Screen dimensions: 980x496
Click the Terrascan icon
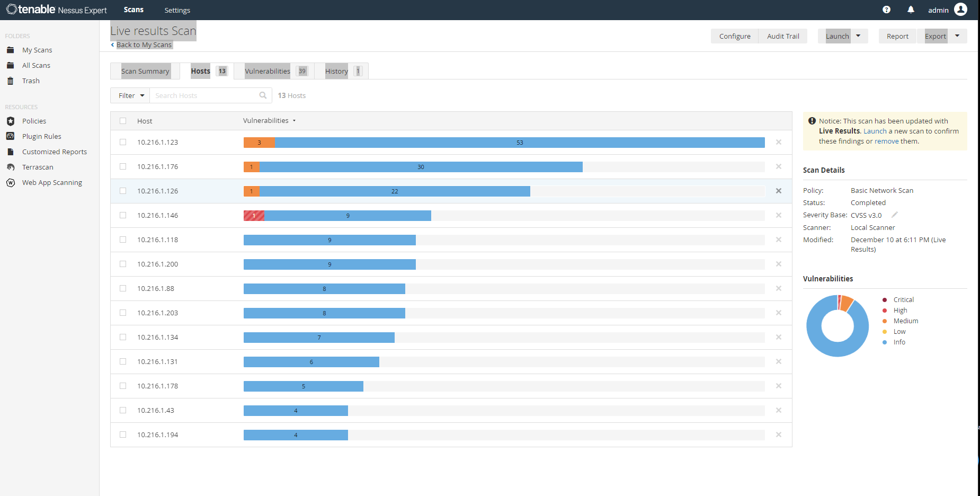pyautogui.click(x=10, y=167)
